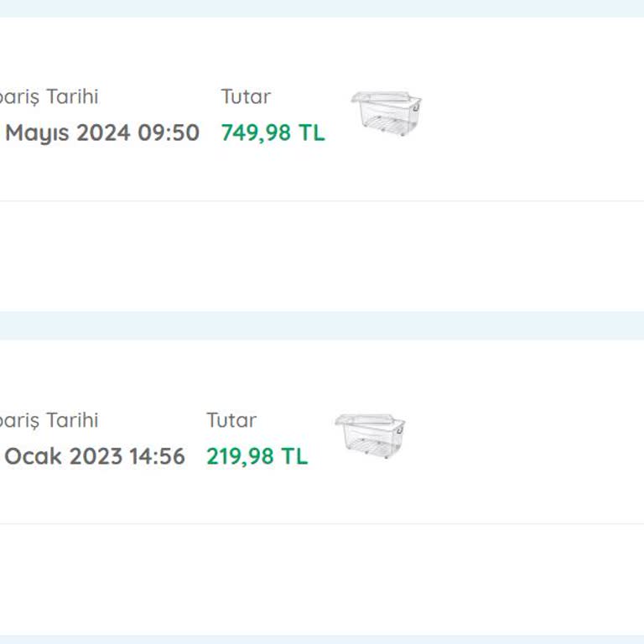644x644 pixels.
Task: Click the 09:50 order time
Action: click(169, 133)
